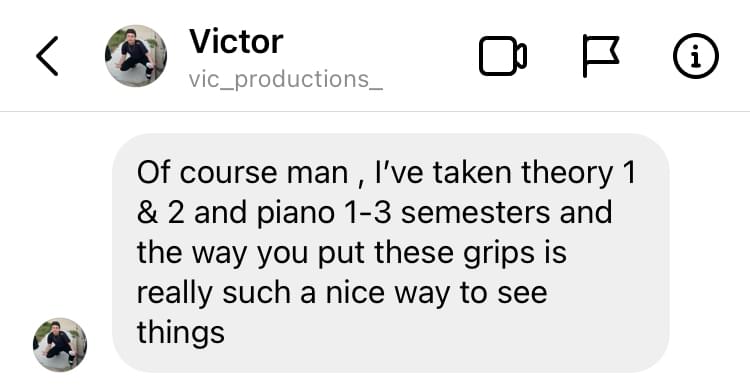
Task: Start a video call with Victor
Action: click(x=503, y=56)
